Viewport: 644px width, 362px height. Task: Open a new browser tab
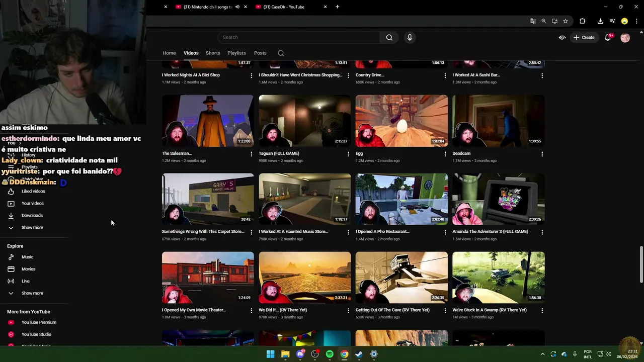[337, 7]
